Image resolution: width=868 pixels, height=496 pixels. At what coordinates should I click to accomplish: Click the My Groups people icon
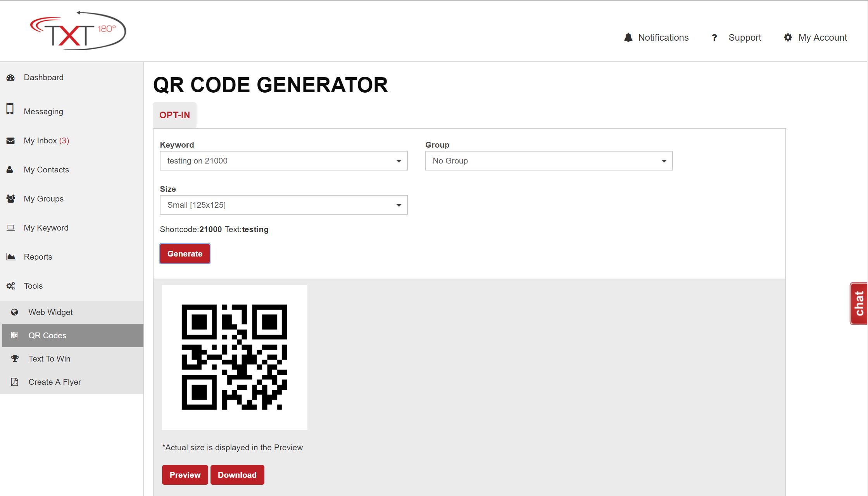pyautogui.click(x=11, y=199)
